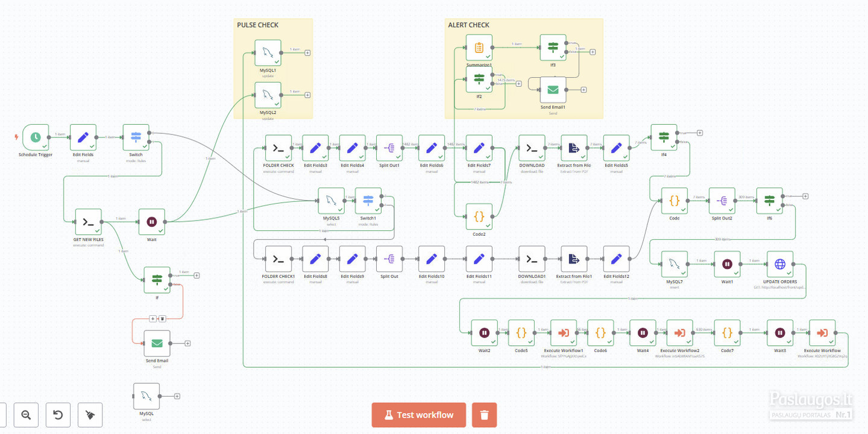Viewport: 868px width, 434px height.
Task: Select the FOLDER CHECK command node
Action: click(x=278, y=148)
